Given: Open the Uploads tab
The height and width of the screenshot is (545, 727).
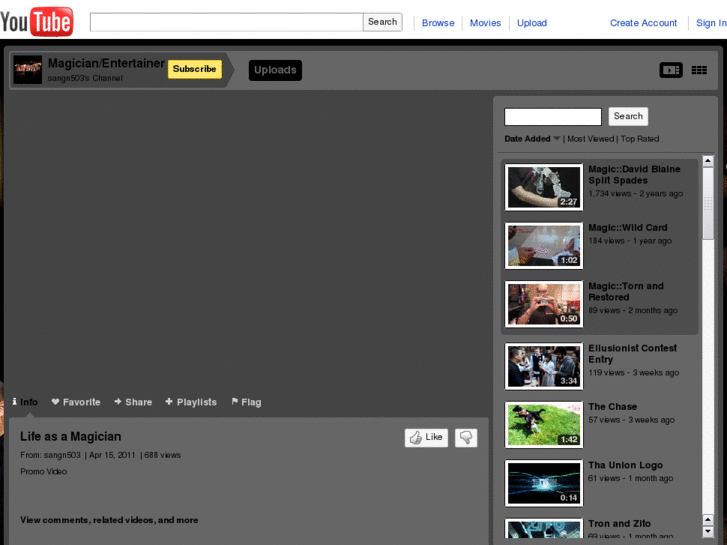Looking at the screenshot, I should click(275, 70).
